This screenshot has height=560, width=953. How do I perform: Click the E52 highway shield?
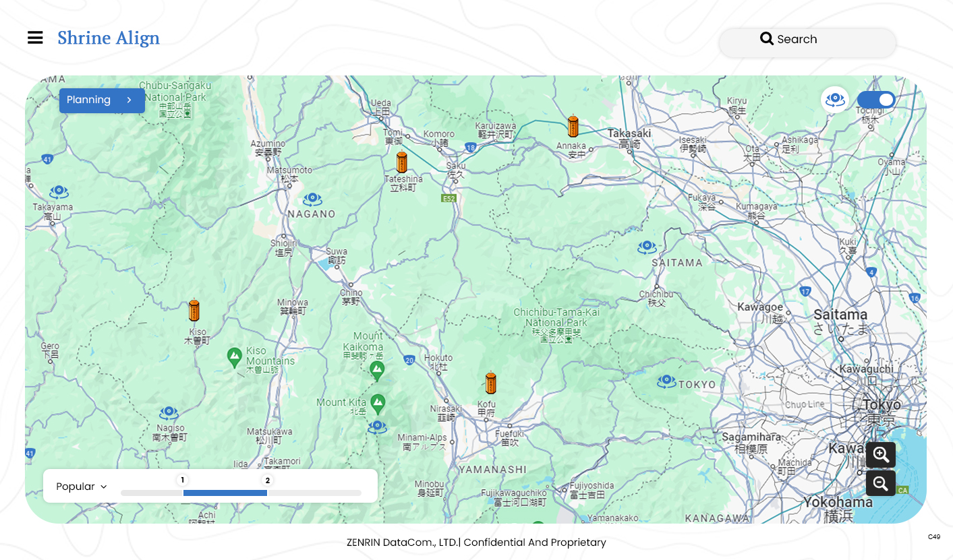[x=449, y=198]
